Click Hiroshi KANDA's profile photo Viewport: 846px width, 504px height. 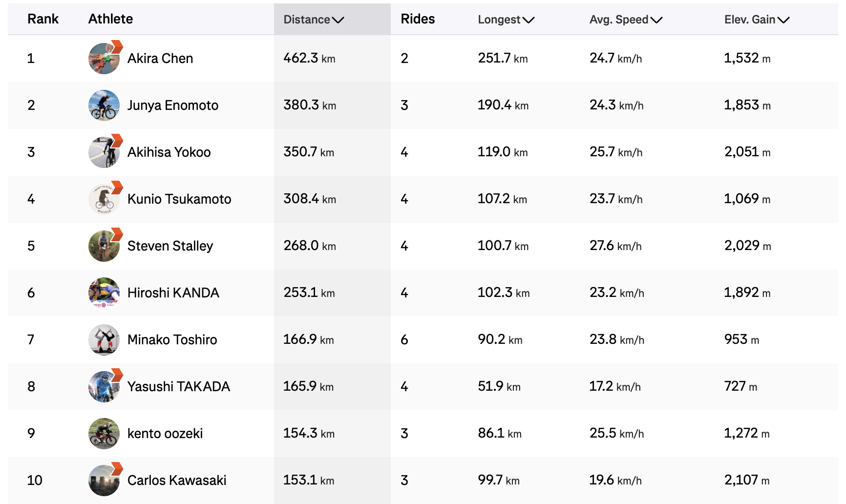pyautogui.click(x=104, y=293)
